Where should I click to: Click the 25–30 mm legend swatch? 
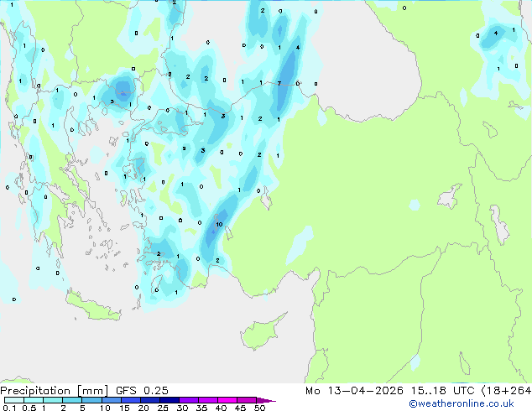tap(169, 400)
